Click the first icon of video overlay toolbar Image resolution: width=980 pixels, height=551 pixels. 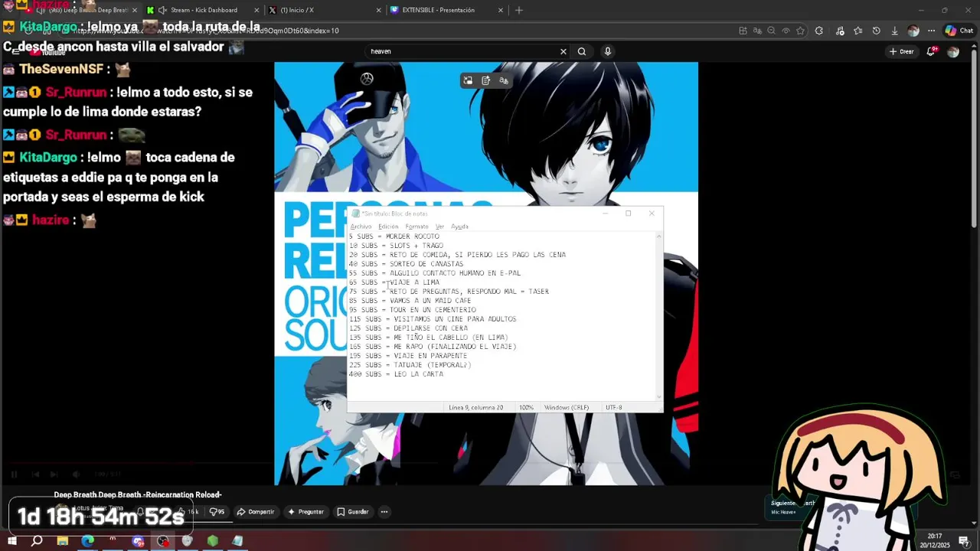click(468, 80)
